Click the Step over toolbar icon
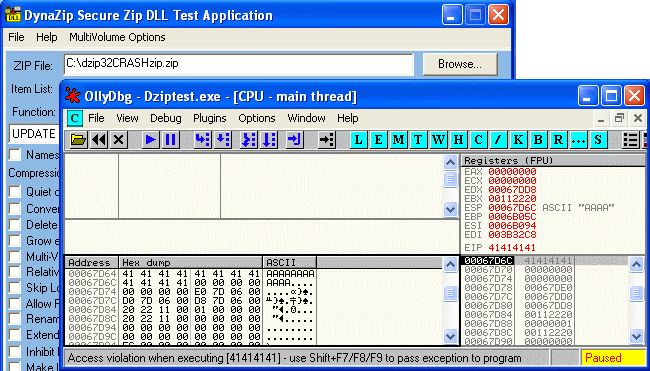 click(223, 140)
